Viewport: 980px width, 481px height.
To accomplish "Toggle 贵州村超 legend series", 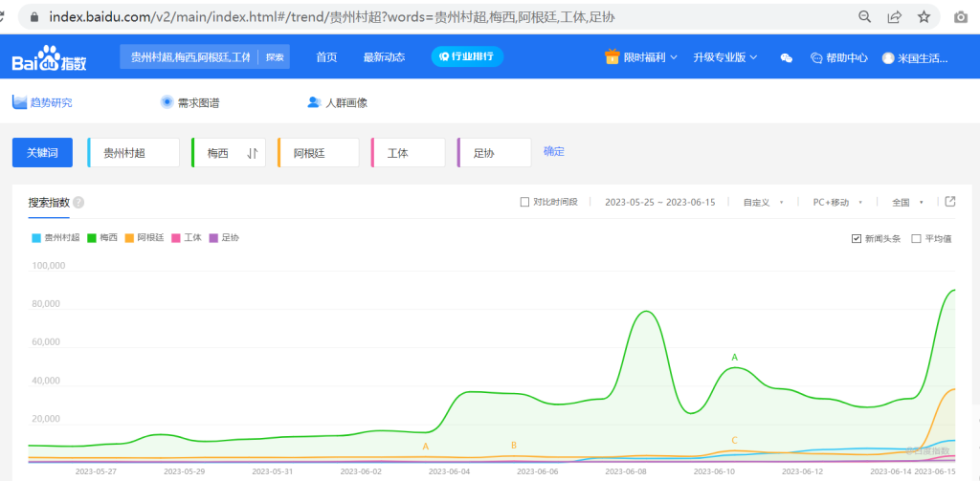I will pyautogui.click(x=56, y=237).
